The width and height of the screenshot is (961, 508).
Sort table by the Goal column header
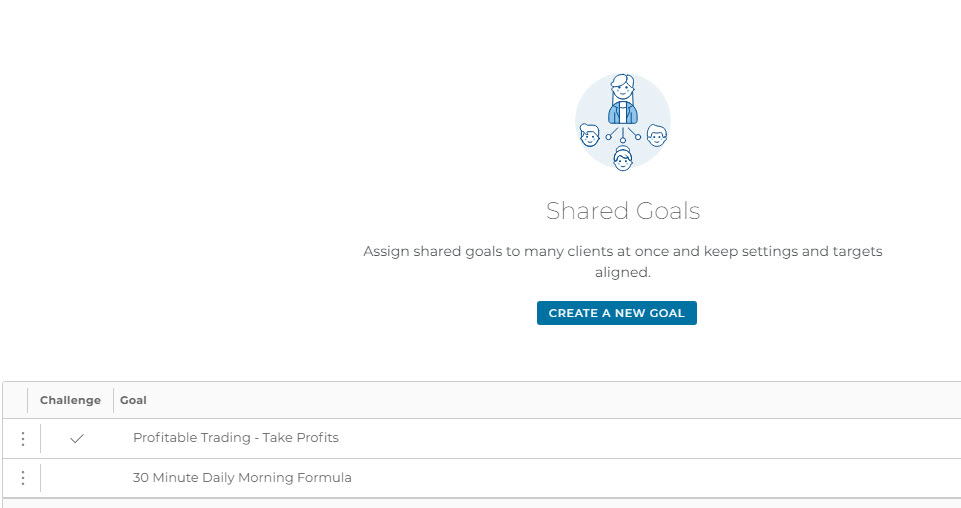coord(133,400)
